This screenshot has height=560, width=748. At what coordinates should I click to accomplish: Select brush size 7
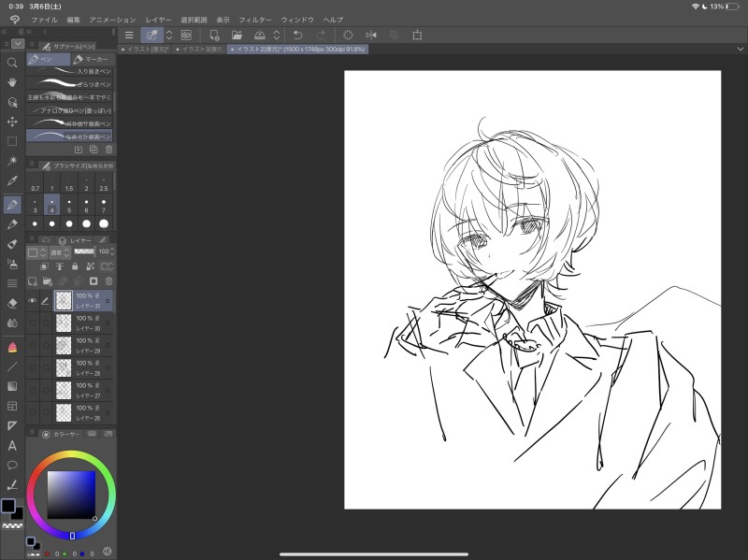pyautogui.click(x=104, y=206)
